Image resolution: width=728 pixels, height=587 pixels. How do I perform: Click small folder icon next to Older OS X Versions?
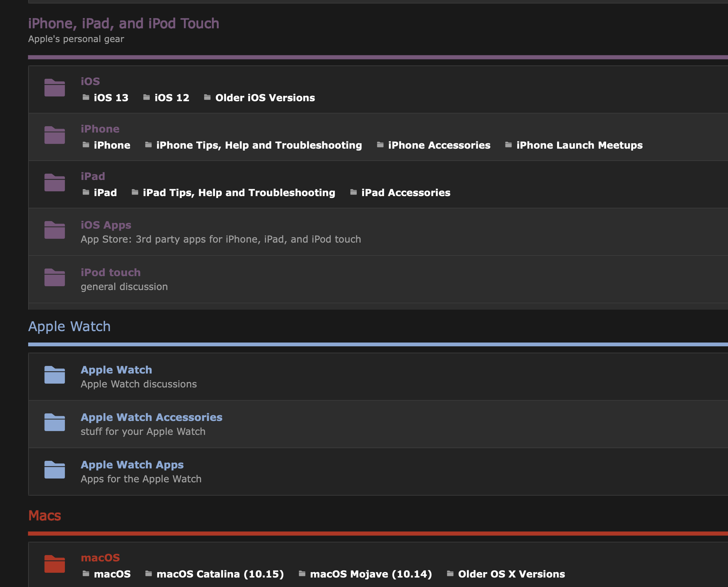tap(450, 573)
